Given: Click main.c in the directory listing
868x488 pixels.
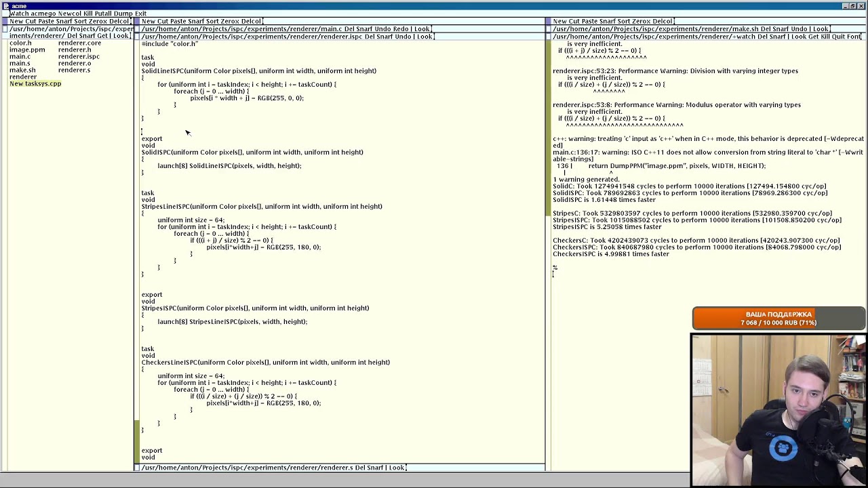Looking at the screenshot, I should (20, 57).
